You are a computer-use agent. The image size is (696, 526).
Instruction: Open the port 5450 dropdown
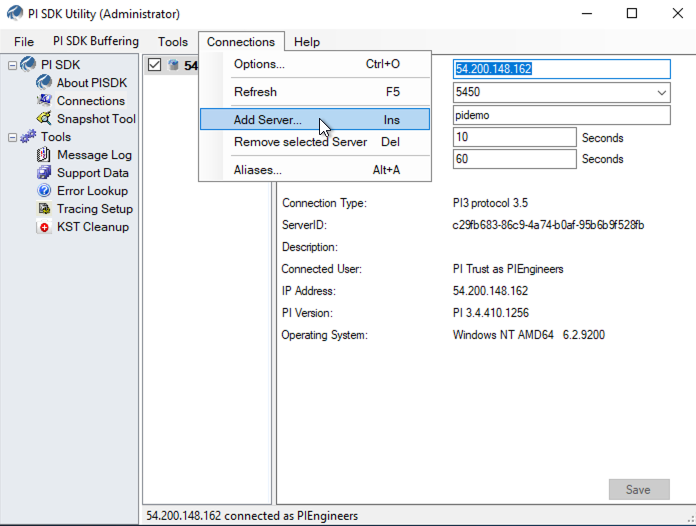[661, 93]
